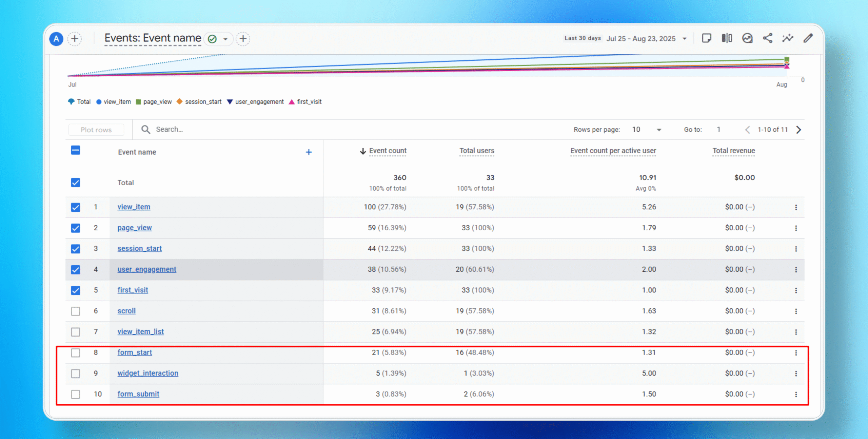Open more options menu for form_start row
The height and width of the screenshot is (439, 868).
(796, 353)
